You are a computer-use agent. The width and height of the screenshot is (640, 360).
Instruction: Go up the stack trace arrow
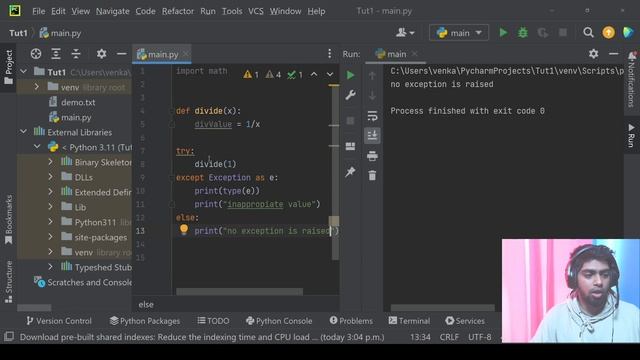pos(372,75)
